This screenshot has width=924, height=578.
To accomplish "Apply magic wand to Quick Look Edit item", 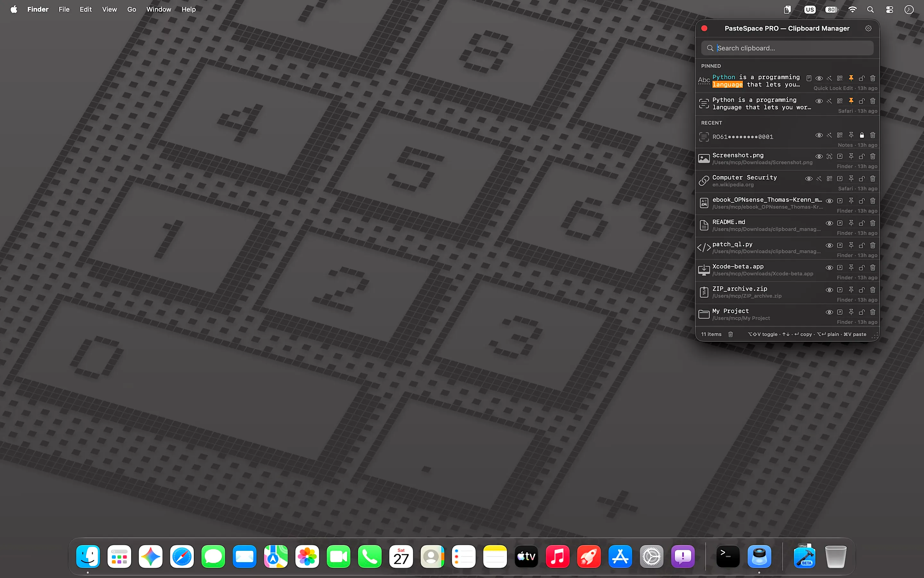I will point(829,78).
